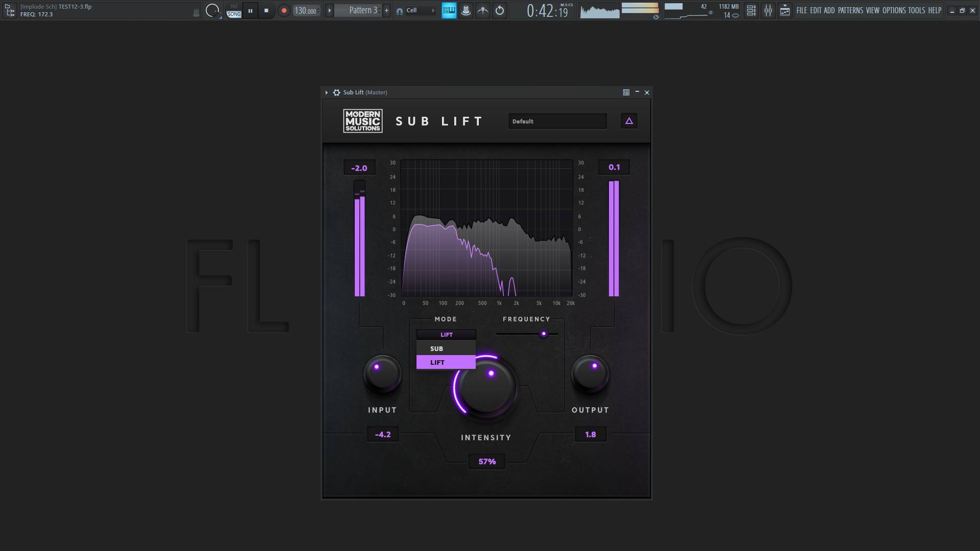Image resolution: width=980 pixels, height=551 pixels.
Task: Open the Sub Lift plugin settings gear
Action: pyautogui.click(x=336, y=92)
